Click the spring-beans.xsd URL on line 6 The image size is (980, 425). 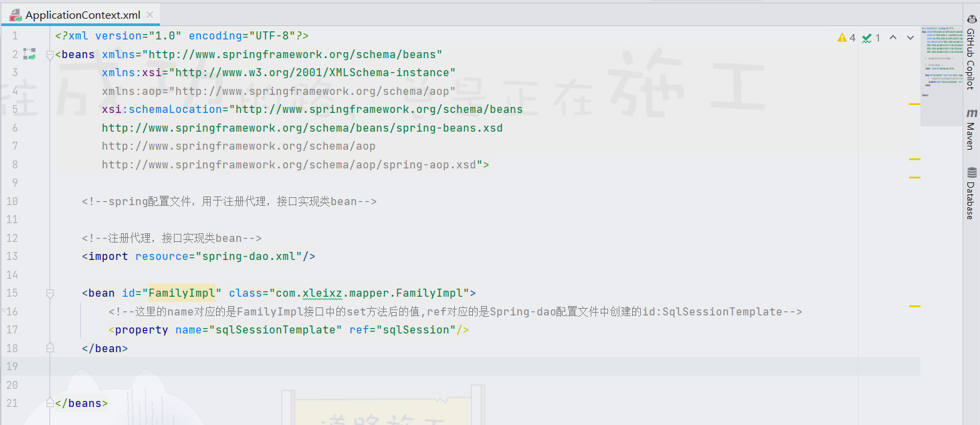pos(302,128)
